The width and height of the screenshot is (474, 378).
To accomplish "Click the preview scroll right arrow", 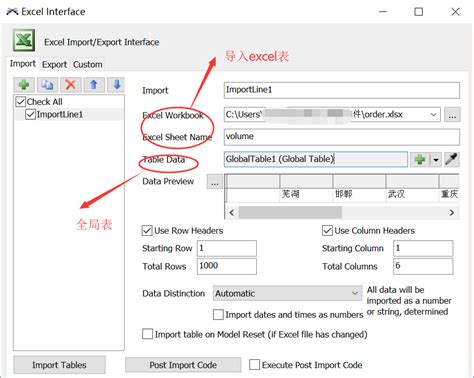I will coord(452,212).
